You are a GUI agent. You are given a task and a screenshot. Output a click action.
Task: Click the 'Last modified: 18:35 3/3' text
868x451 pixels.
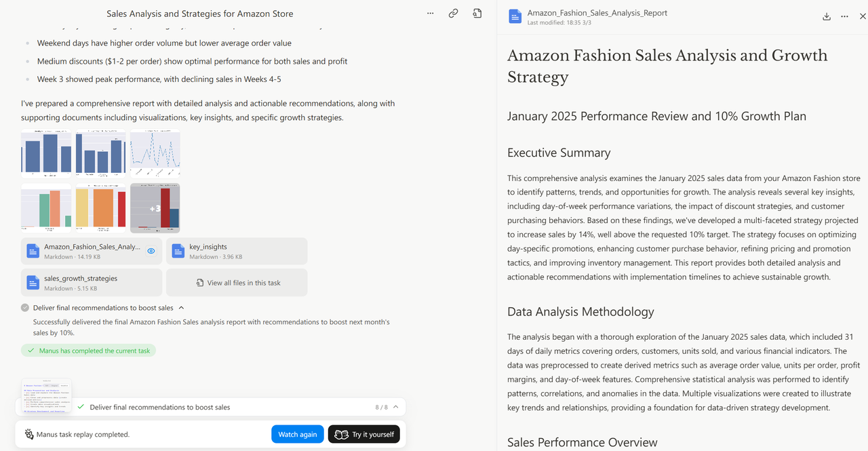[x=558, y=23]
